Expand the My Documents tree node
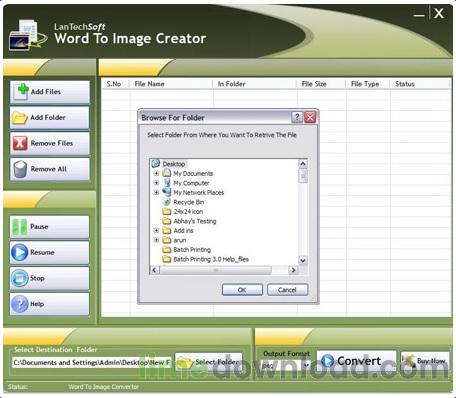The width and height of the screenshot is (456, 398). [156, 173]
